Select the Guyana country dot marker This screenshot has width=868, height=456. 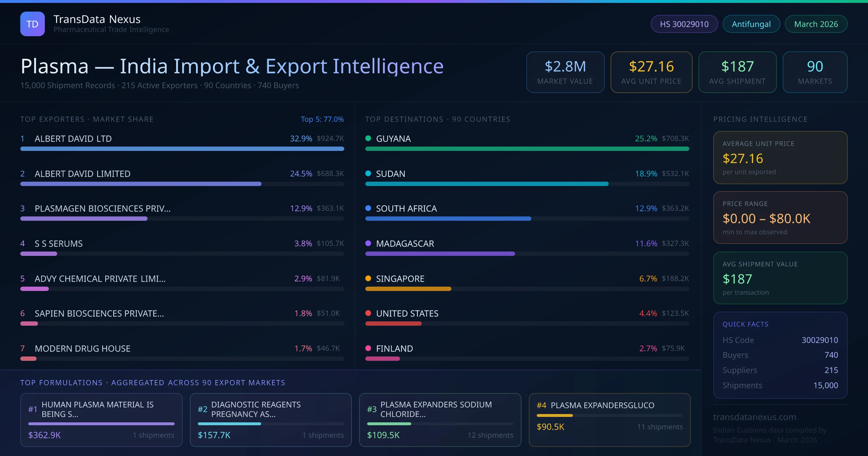click(368, 138)
